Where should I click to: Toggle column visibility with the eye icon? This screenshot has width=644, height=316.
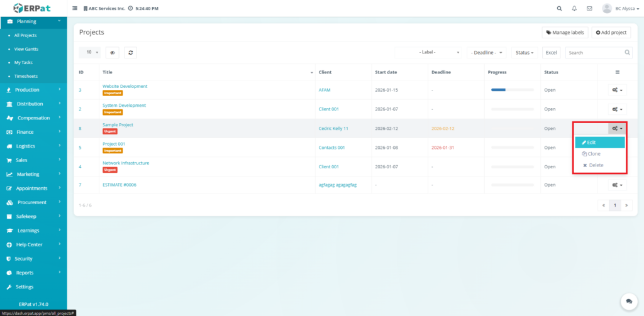112,53
